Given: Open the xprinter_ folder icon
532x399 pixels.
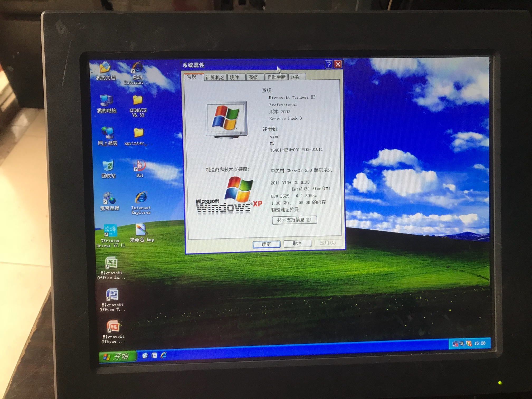Looking at the screenshot, I should pyautogui.click(x=138, y=136).
